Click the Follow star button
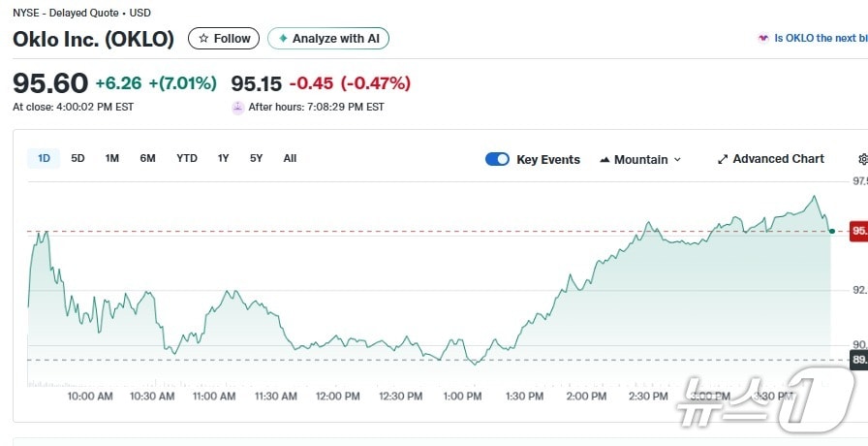 click(224, 39)
